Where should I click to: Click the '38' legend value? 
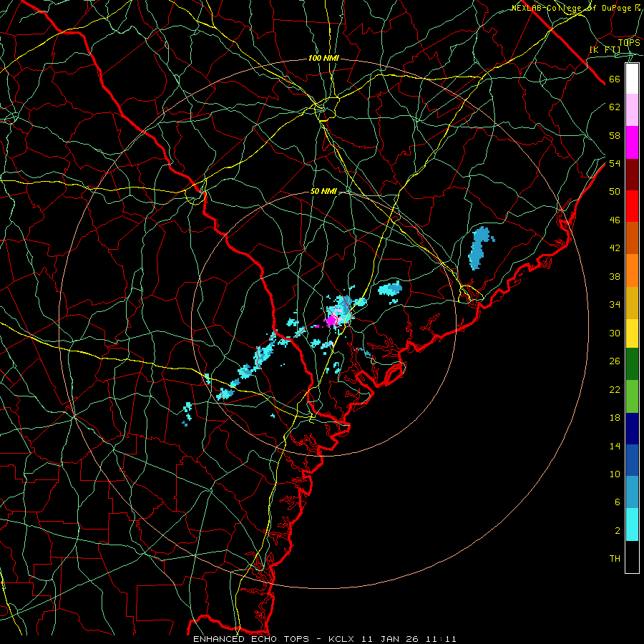pyautogui.click(x=615, y=277)
